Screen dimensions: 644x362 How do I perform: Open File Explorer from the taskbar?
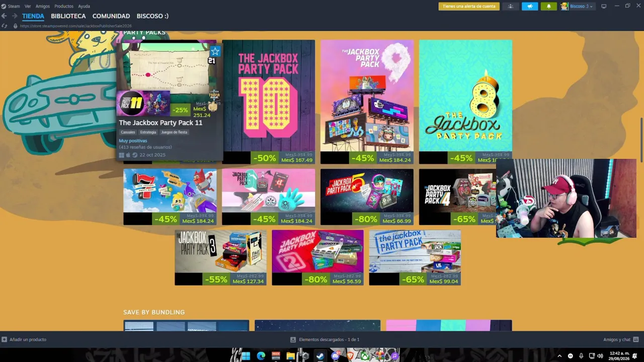coord(290,356)
